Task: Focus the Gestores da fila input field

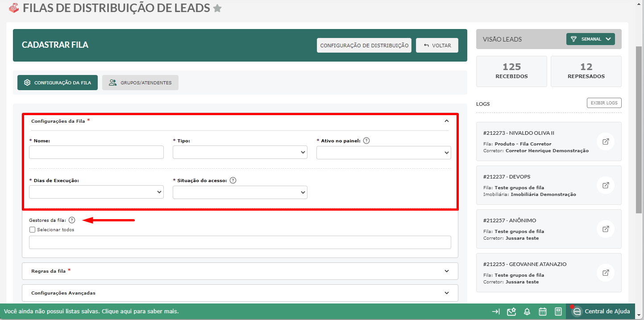Action: 240,242
